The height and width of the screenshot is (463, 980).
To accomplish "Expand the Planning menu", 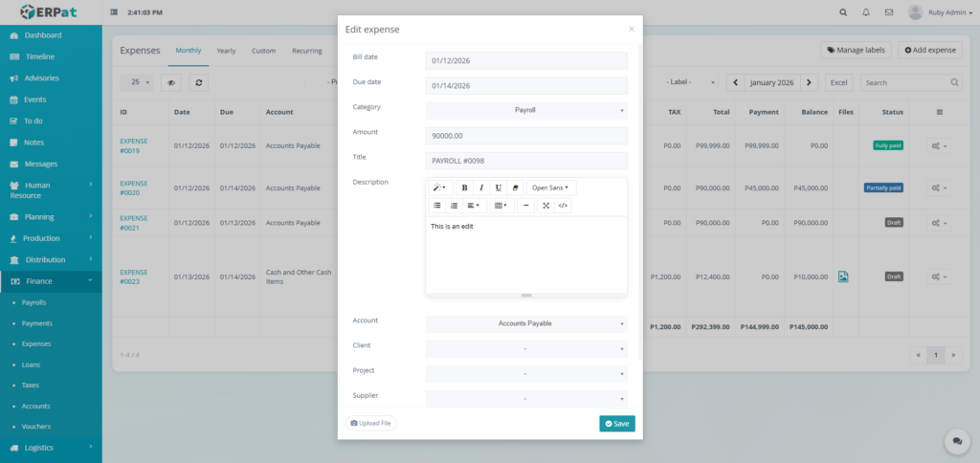I will [52, 217].
